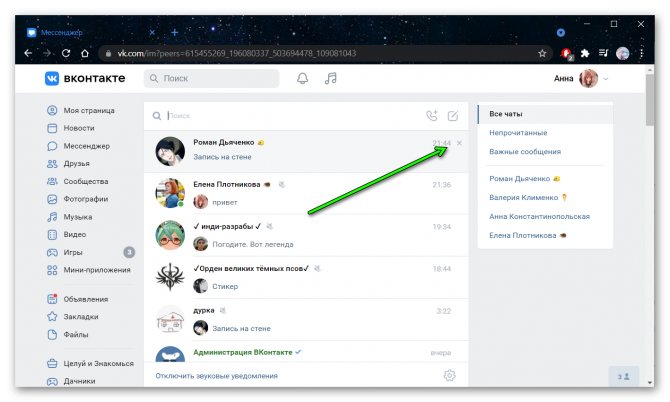Open the browser media control icon
670x402 pixels.
603,53
